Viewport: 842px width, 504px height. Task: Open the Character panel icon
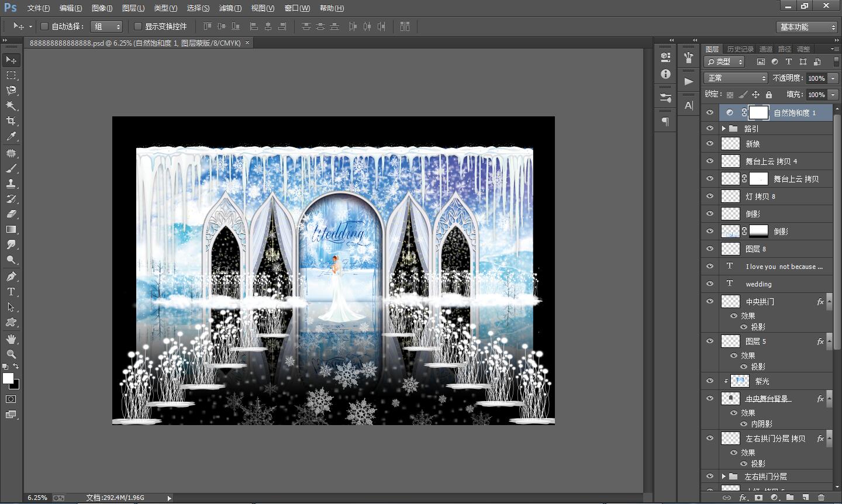[x=689, y=105]
